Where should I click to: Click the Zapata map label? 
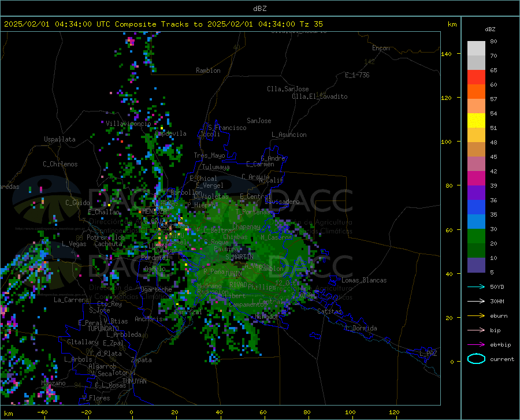pyautogui.click(x=142, y=360)
